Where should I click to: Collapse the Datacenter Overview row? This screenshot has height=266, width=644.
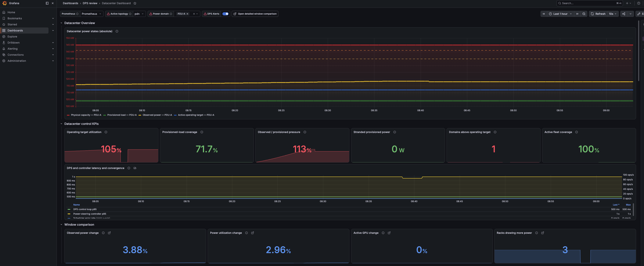coord(61,23)
